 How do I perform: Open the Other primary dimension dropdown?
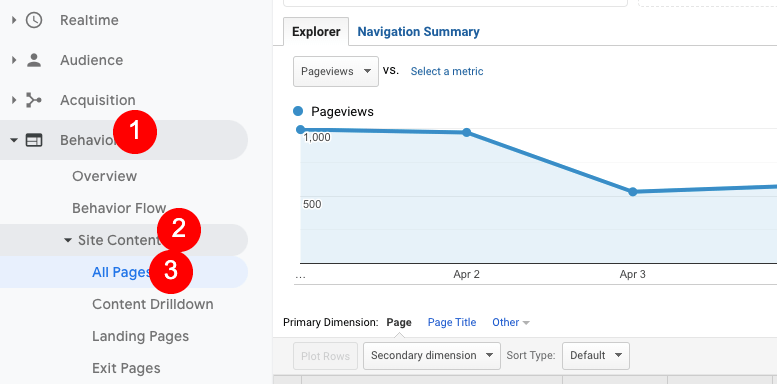click(x=511, y=323)
